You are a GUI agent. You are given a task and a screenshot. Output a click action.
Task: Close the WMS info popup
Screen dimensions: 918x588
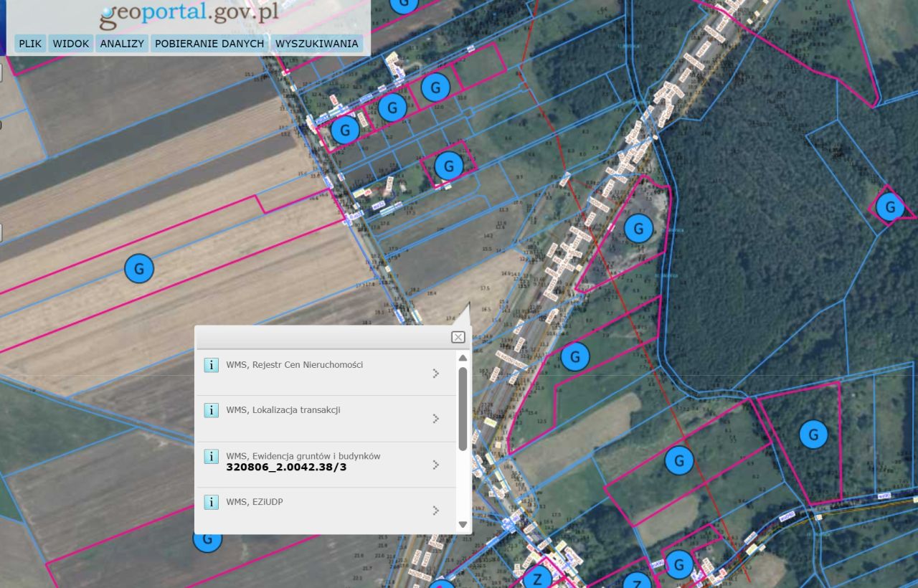click(458, 337)
